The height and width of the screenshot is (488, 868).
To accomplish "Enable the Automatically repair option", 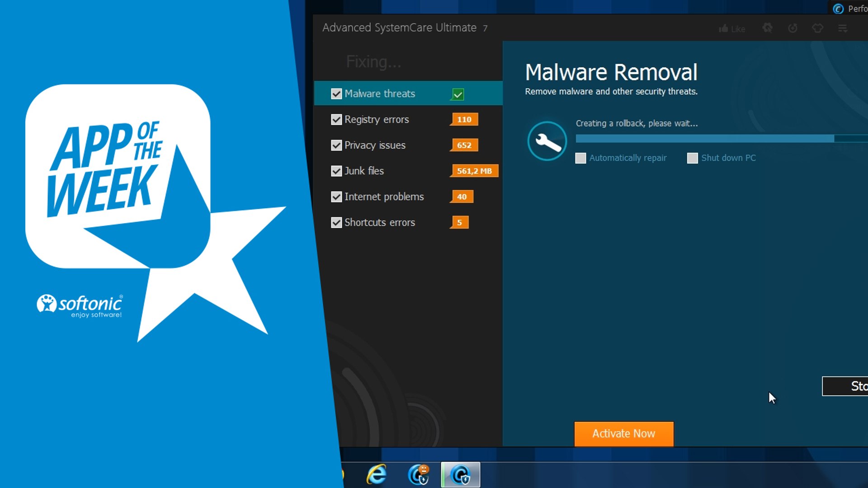I will 580,158.
